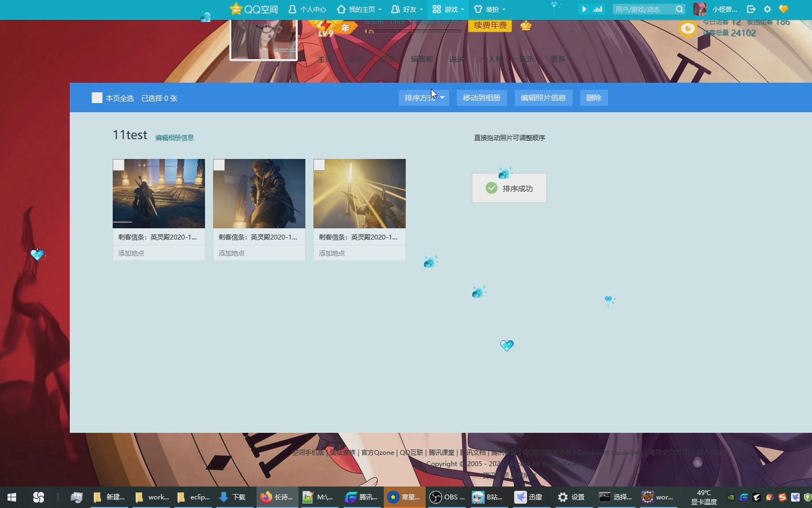Viewport: 812px width, 508px height.
Task: Open QQ空间 settings gear icon
Action: point(767,9)
